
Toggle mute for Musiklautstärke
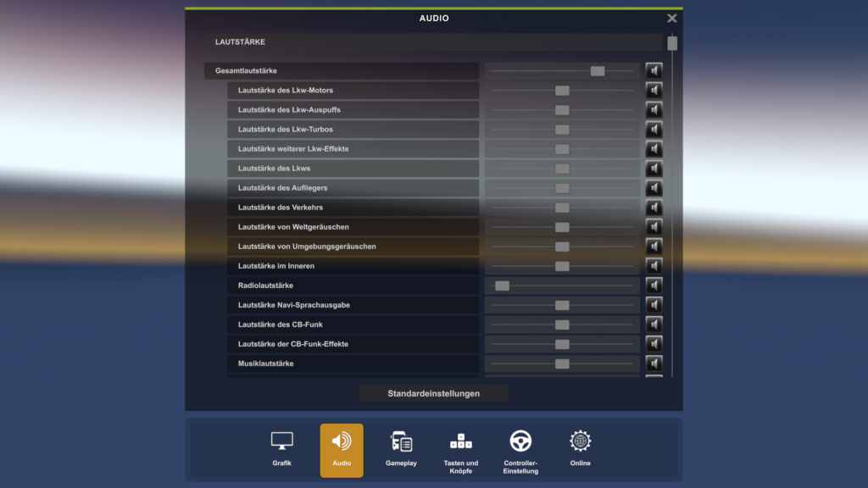tap(654, 363)
